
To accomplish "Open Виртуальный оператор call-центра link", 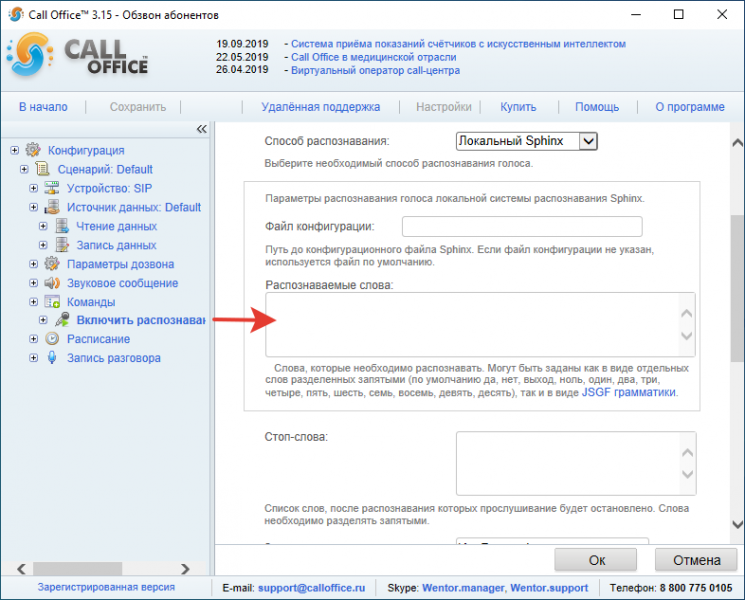I will 375,70.
